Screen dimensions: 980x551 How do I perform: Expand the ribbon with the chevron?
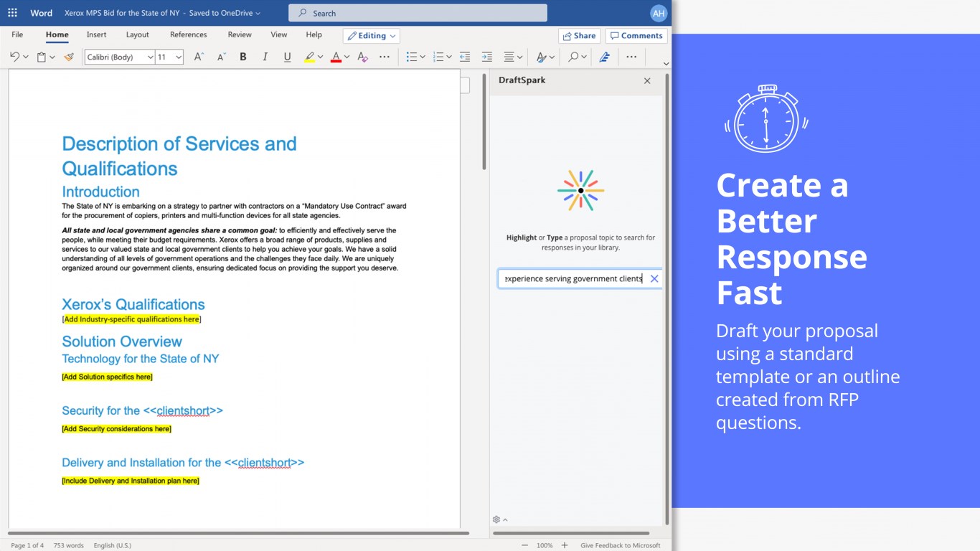coord(666,64)
